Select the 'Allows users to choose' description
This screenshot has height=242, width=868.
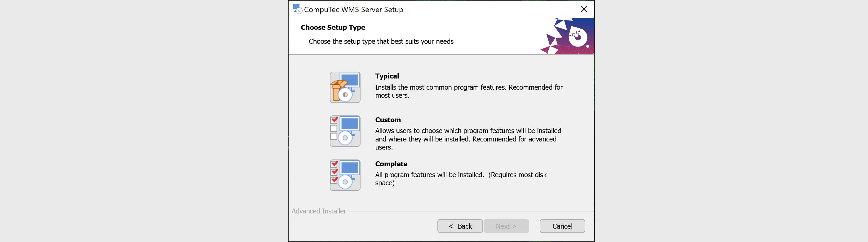click(468, 139)
